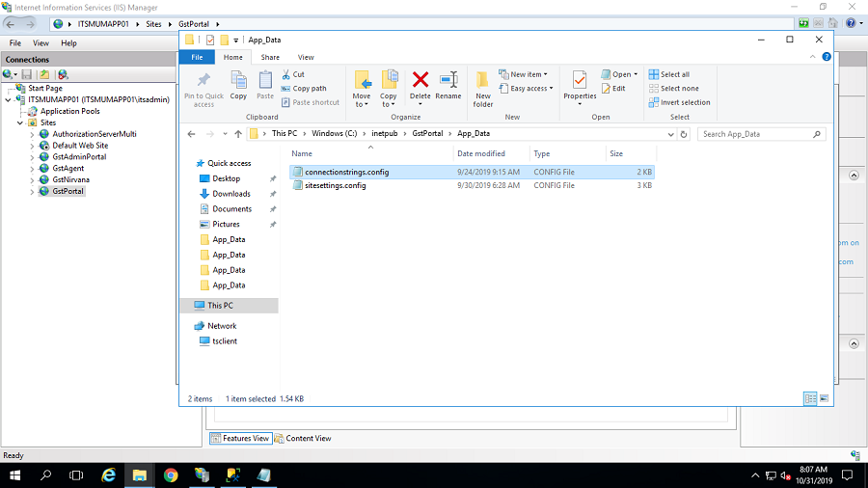
Task: Open IIS Manager File menu
Action: [x=14, y=43]
